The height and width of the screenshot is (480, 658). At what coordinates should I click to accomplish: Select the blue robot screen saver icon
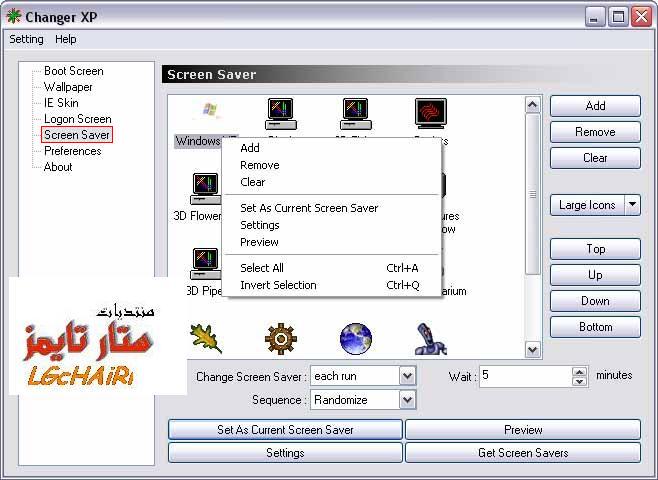431,339
